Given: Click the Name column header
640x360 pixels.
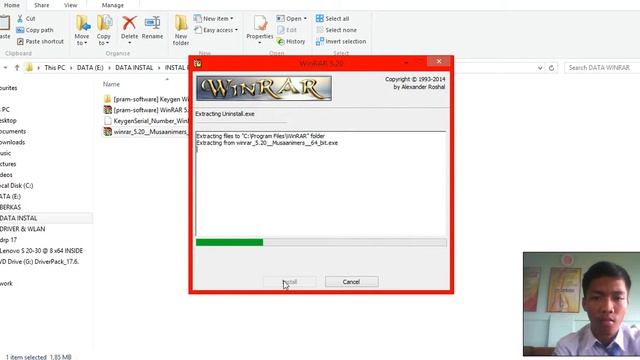Looking at the screenshot, I should point(111,84).
